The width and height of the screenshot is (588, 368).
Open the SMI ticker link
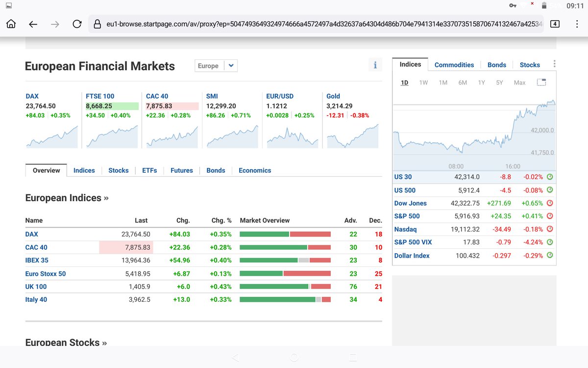(x=212, y=96)
